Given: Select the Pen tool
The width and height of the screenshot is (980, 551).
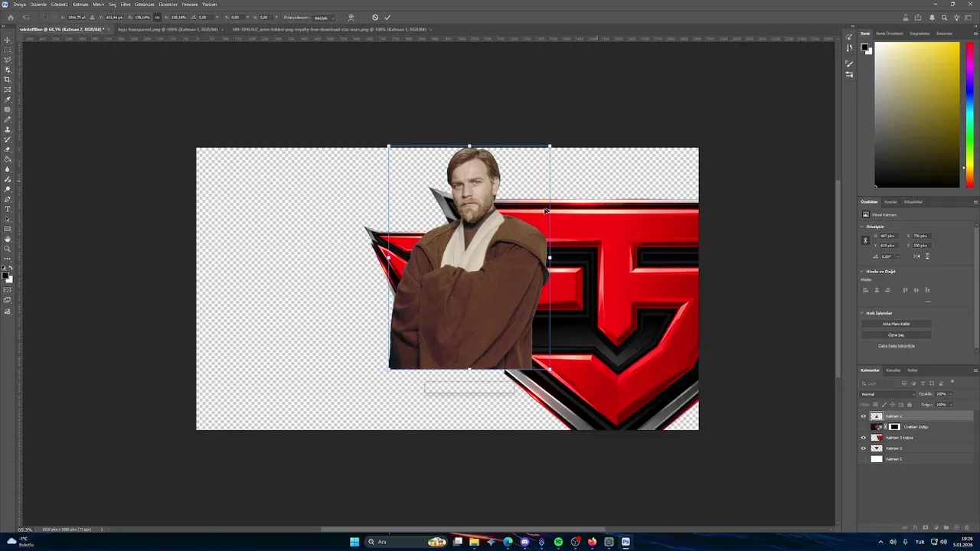Looking at the screenshot, I should pos(8,199).
